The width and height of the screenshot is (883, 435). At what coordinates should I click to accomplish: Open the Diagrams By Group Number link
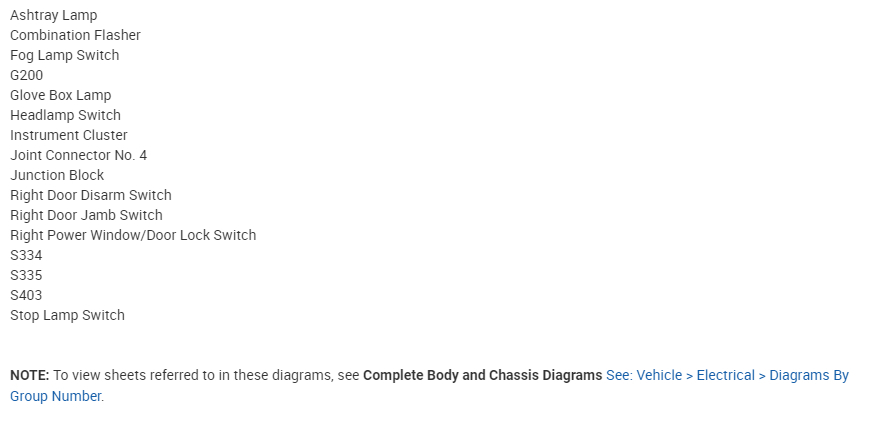point(727,376)
